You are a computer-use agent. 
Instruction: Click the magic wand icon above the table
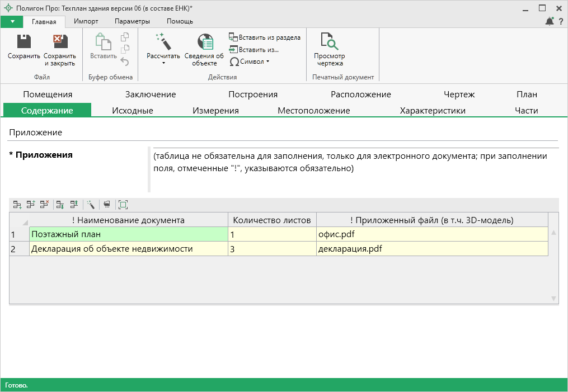91,205
